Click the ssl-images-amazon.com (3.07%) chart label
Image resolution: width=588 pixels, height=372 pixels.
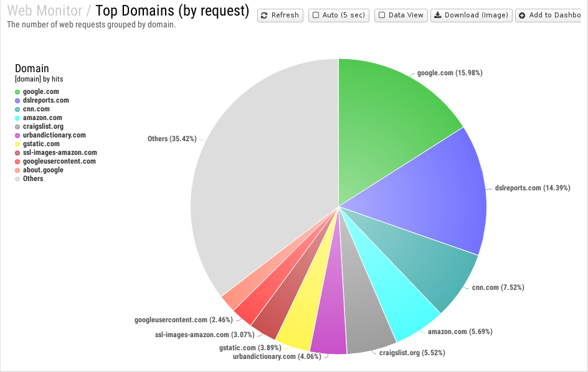pyautogui.click(x=205, y=335)
